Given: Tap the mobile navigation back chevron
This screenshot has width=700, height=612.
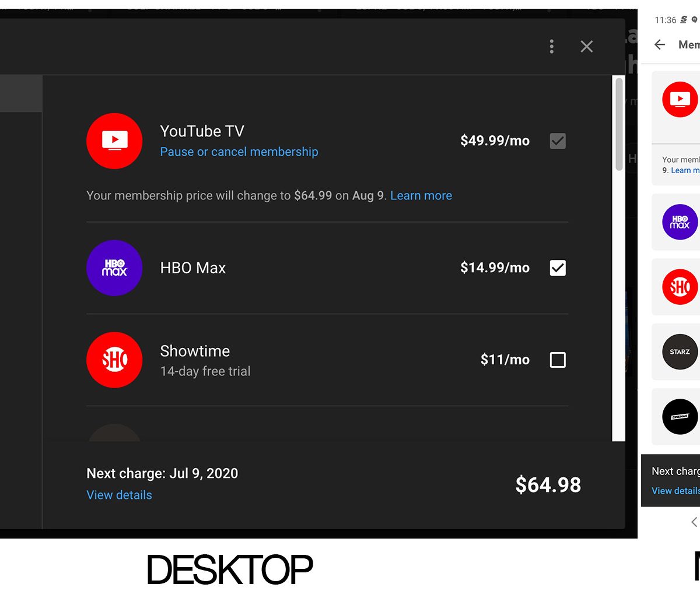Looking at the screenshot, I should 694,522.
